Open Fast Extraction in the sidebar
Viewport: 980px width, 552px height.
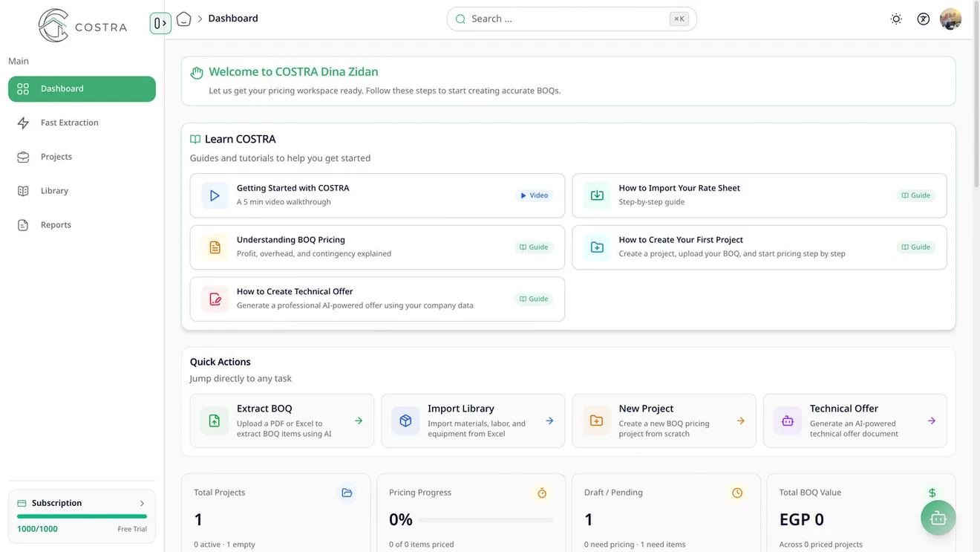click(82, 123)
